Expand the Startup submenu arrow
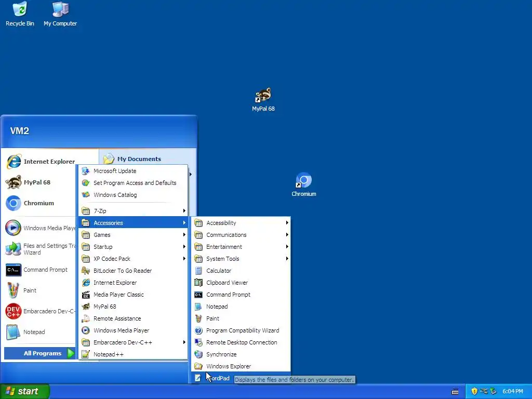 pyautogui.click(x=184, y=247)
